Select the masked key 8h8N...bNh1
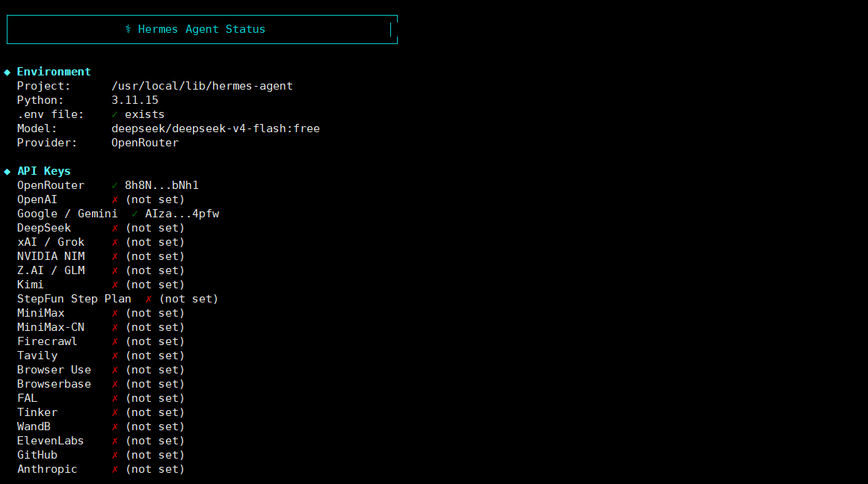 pos(161,185)
